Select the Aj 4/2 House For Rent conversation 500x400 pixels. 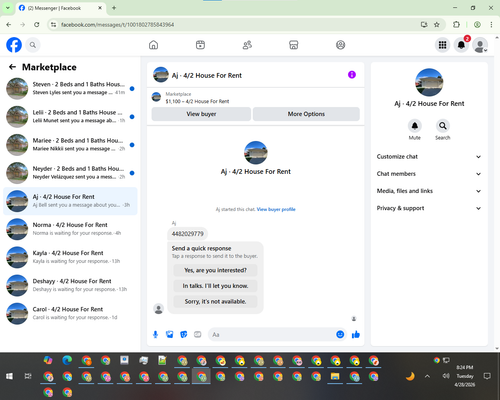pos(70,201)
